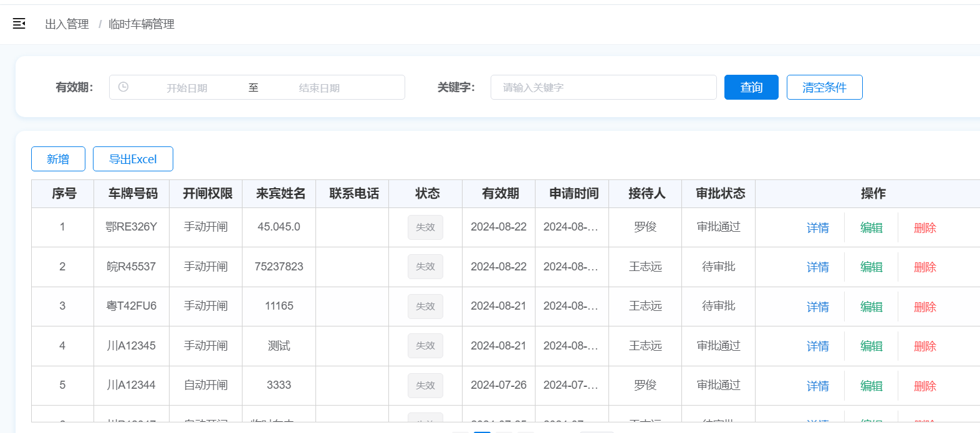Click the 序号 column header

click(64, 194)
